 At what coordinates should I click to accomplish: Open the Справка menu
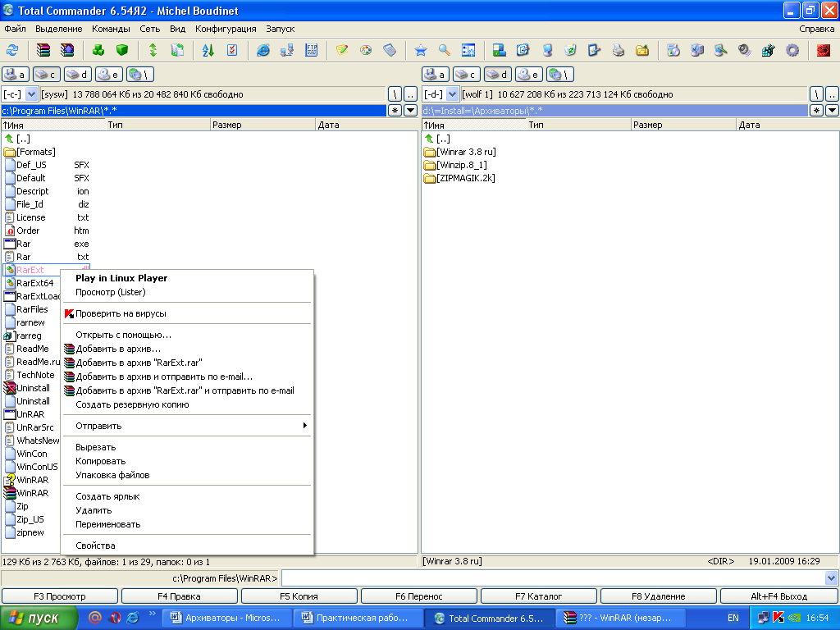tap(816, 29)
